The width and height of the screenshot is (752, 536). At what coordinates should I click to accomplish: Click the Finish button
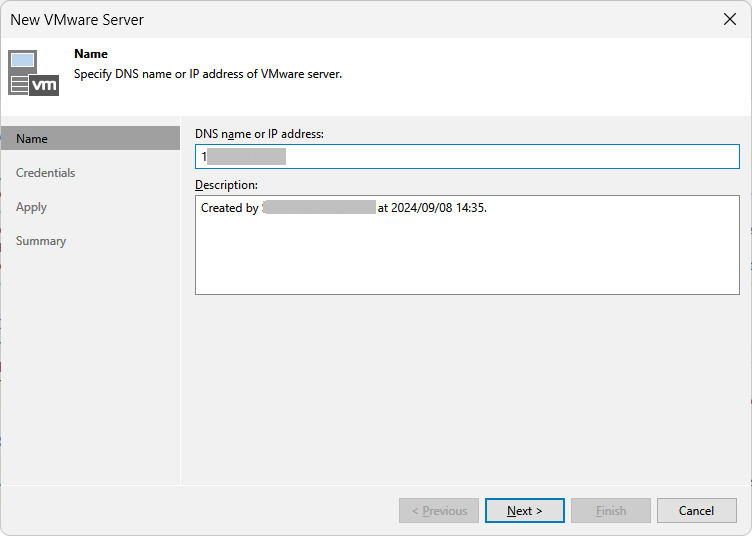pyautogui.click(x=611, y=511)
